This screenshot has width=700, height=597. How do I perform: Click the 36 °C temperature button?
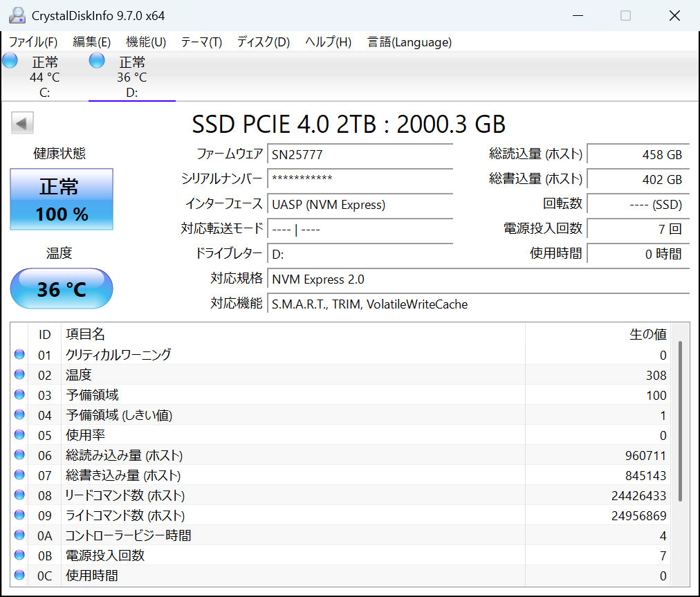point(62,288)
